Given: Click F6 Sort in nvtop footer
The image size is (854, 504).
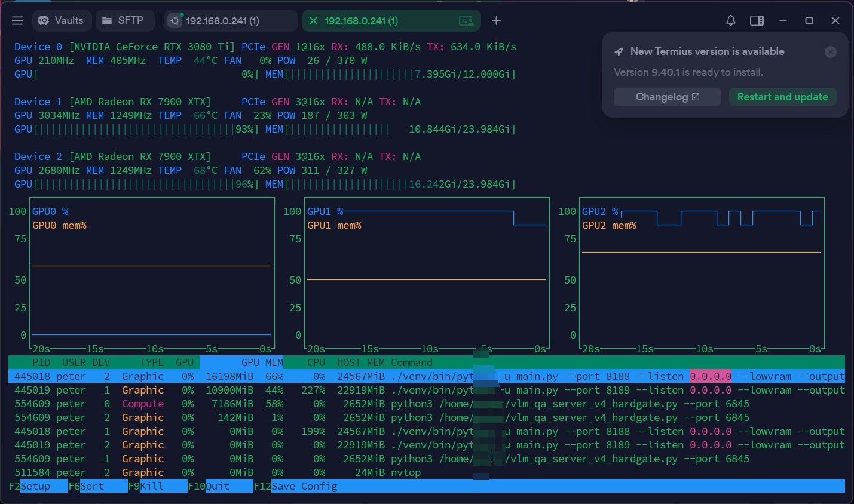Looking at the screenshot, I should pos(98,486).
